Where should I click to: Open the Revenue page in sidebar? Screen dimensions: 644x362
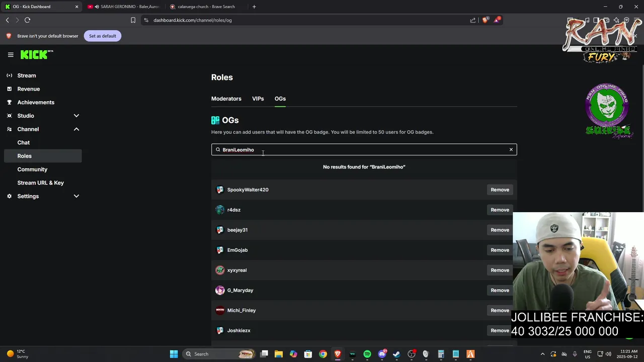tap(28, 89)
